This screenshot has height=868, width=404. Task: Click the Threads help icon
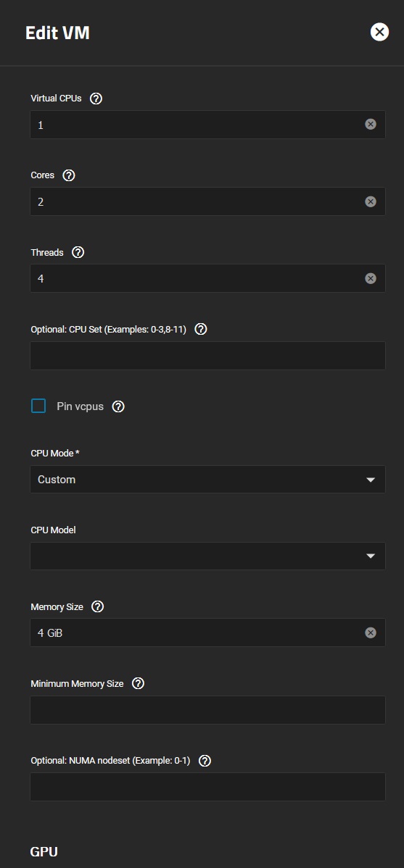click(78, 252)
